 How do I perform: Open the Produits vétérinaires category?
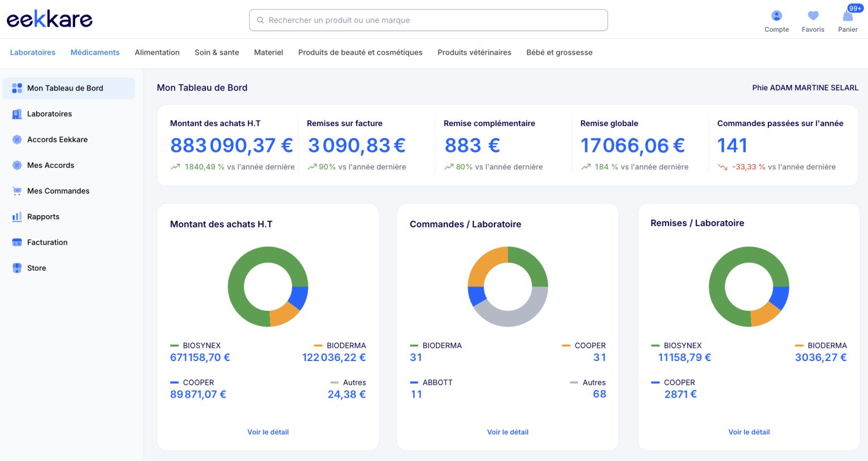click(x=474, y=53)
